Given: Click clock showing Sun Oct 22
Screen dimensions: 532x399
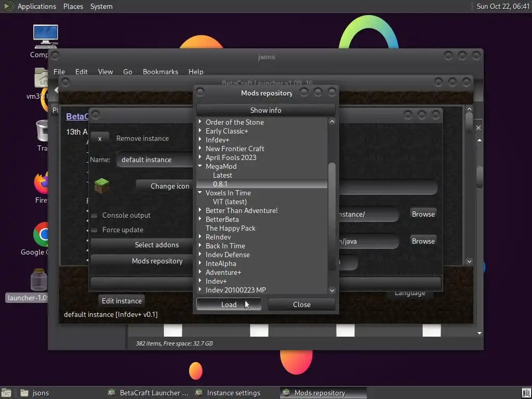Looking at the screenshot, I should coord(503,6).
